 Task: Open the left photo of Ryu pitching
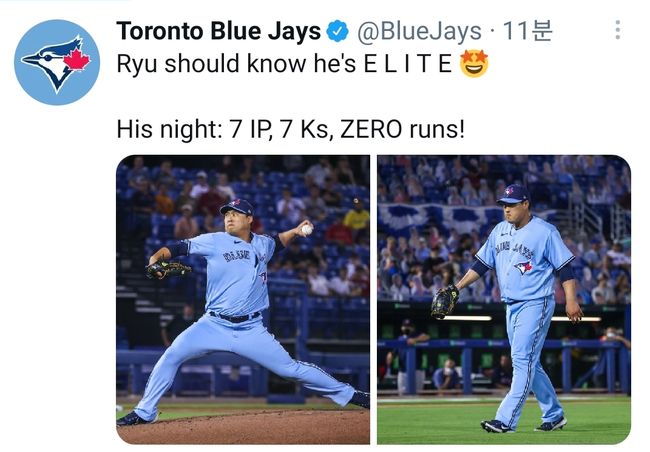tap(243, 299)
